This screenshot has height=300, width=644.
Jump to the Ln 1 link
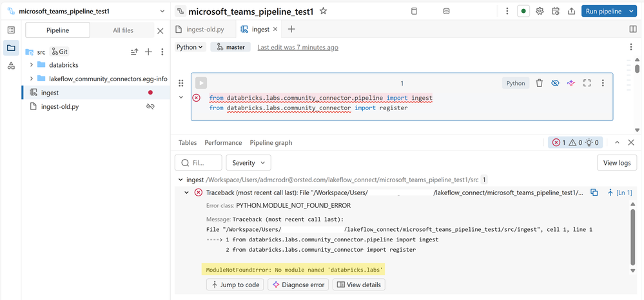coord(621,192)
